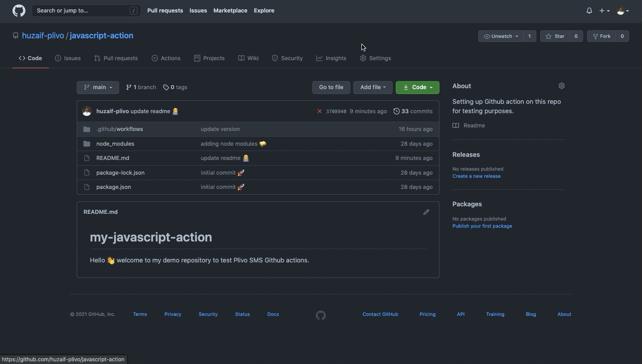Open javascript-action repository title link
Viewport: 642px width, 364px height.
101,36
